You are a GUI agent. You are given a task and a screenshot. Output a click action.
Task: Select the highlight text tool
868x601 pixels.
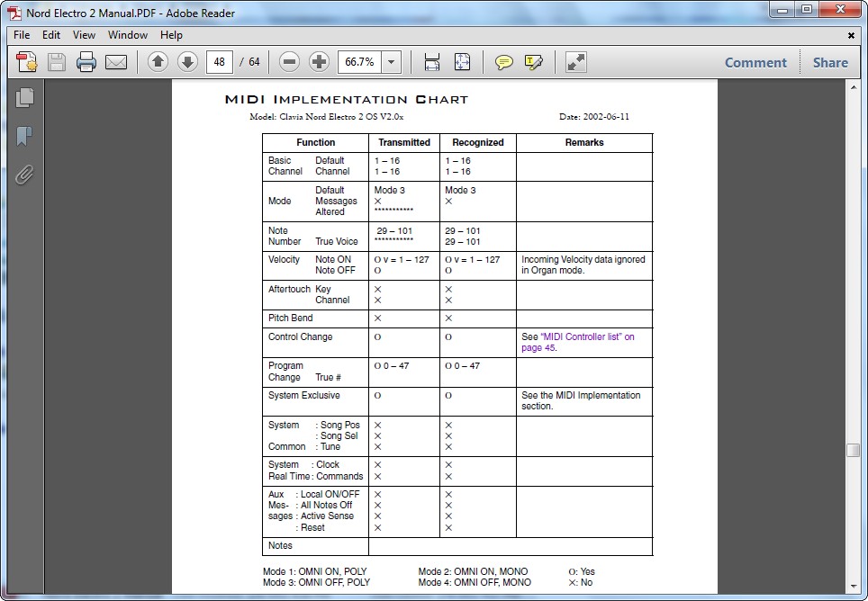click(534, 62)
